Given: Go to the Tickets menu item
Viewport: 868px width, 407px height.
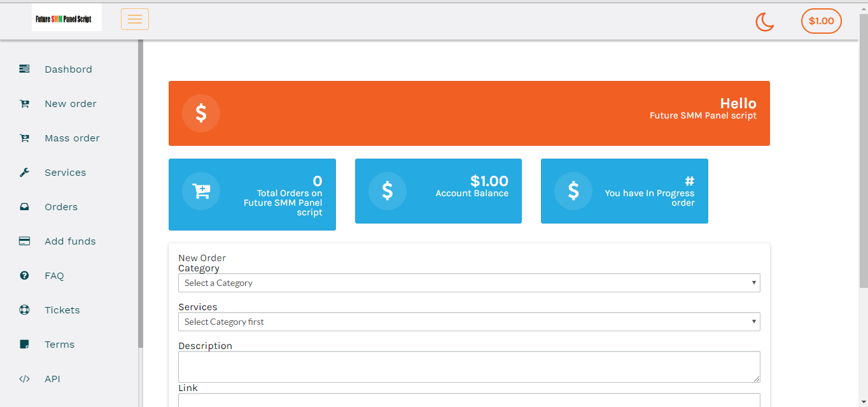Looking at the screenshot, I should (x=62, y=310).
